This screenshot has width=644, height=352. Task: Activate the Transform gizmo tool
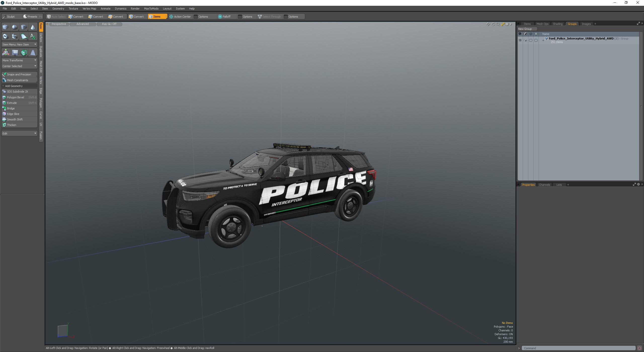6,53
